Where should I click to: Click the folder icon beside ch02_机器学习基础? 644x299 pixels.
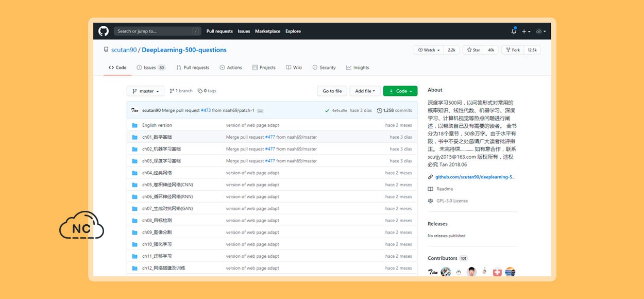[134, 149]
